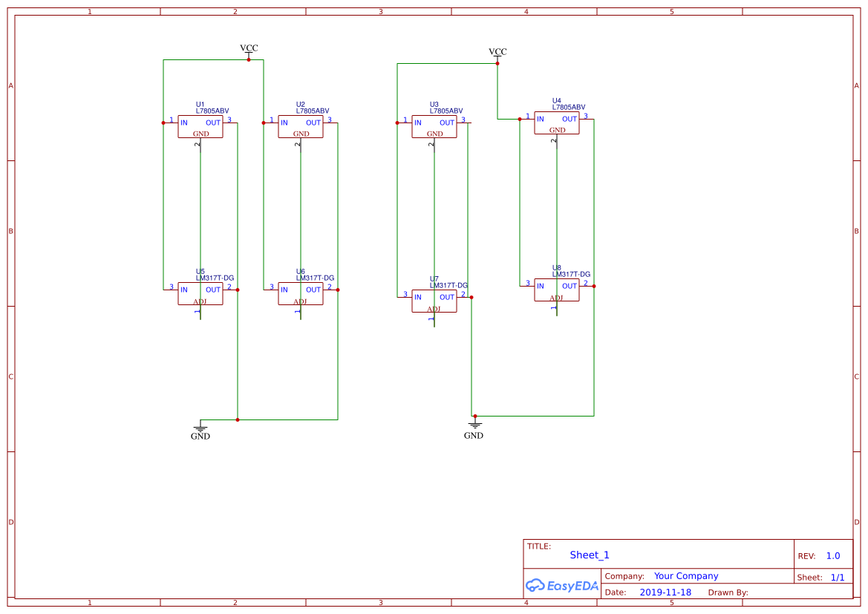Screen dimensions: 868x614
Task: Select the U7 LM317T-DG regulator symbol
Action: pyautogui.click(x=434, y=301)
